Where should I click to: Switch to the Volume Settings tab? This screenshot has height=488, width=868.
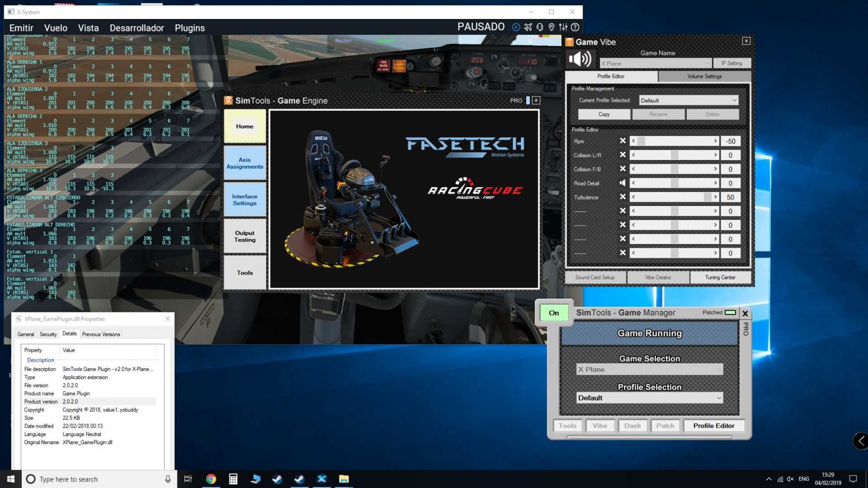(704, 76)
